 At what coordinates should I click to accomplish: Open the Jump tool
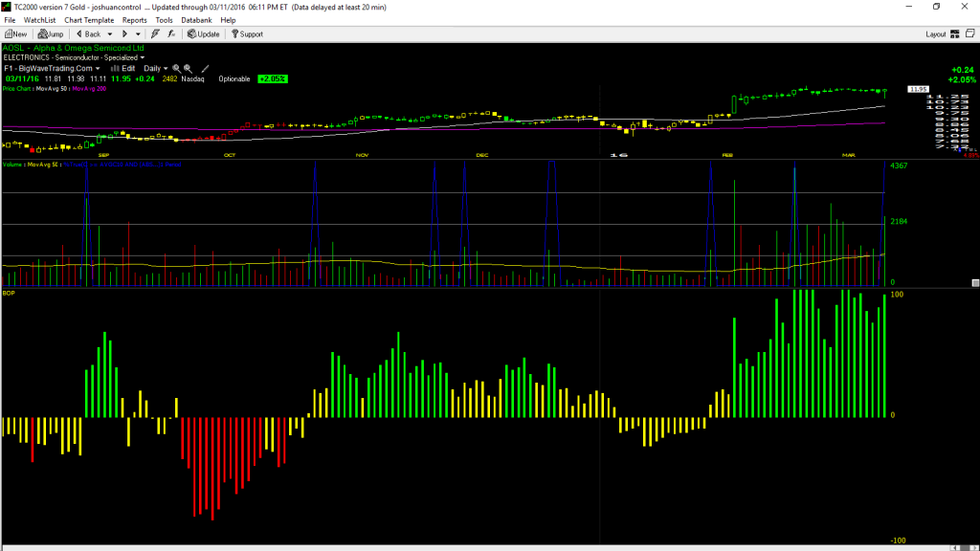[51, 34]
